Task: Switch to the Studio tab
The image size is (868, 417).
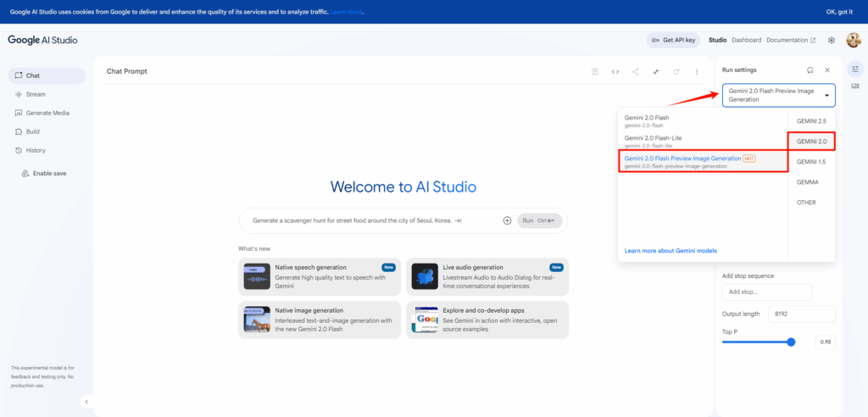Action: (717, 40)
